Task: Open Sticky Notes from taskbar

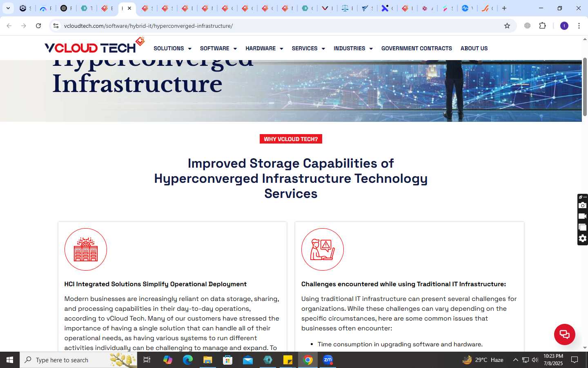Action: [287, 360]
